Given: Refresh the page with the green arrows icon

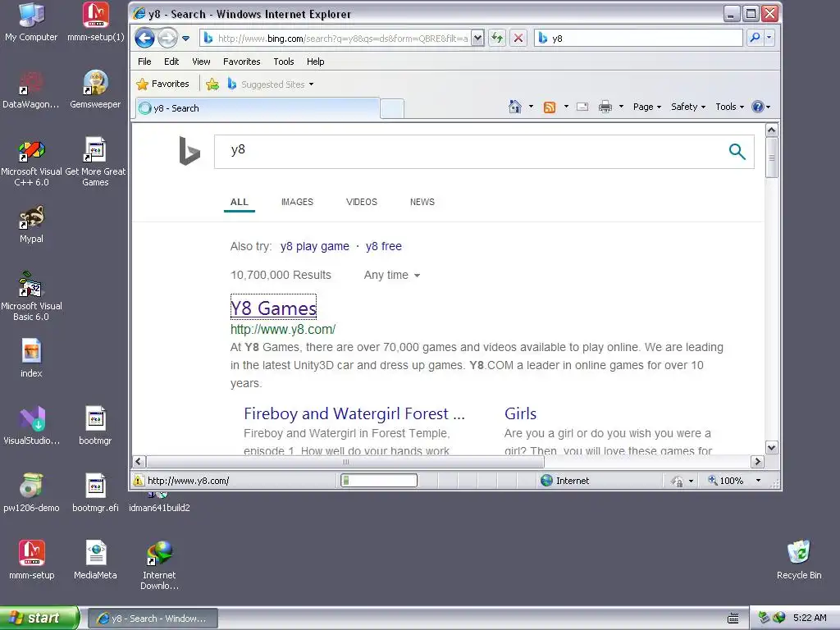Looking at the screenshot, I should coord(498,38).
